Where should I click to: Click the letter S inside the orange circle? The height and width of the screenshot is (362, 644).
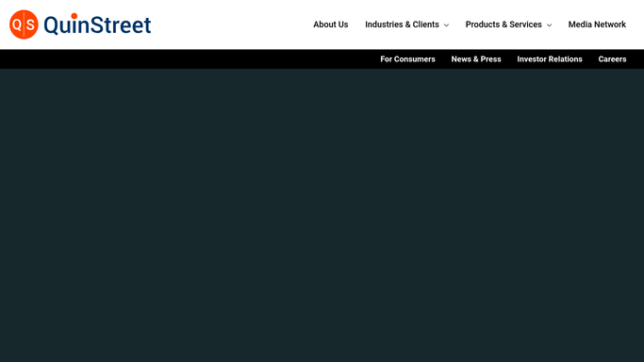tap(30, 25)
